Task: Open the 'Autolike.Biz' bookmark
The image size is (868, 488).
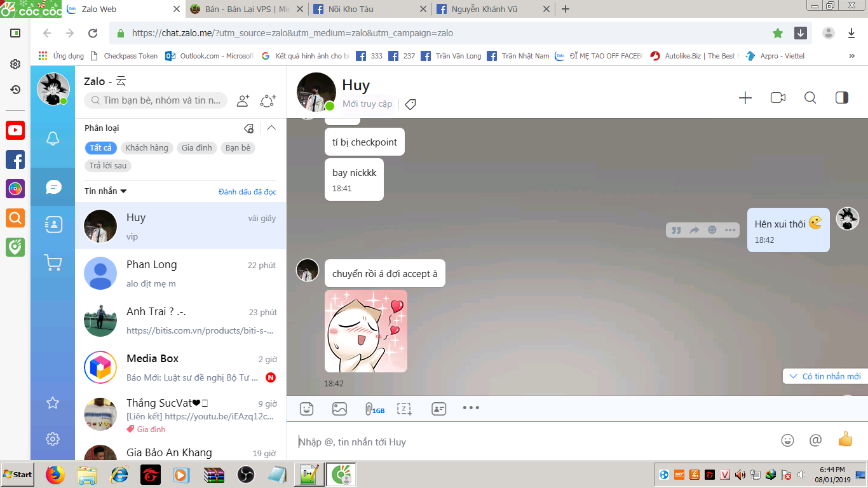Action: [x=695, y=56]
